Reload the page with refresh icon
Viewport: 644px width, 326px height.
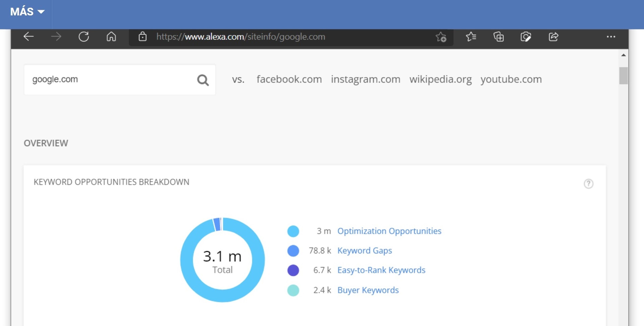coord(84,37)
